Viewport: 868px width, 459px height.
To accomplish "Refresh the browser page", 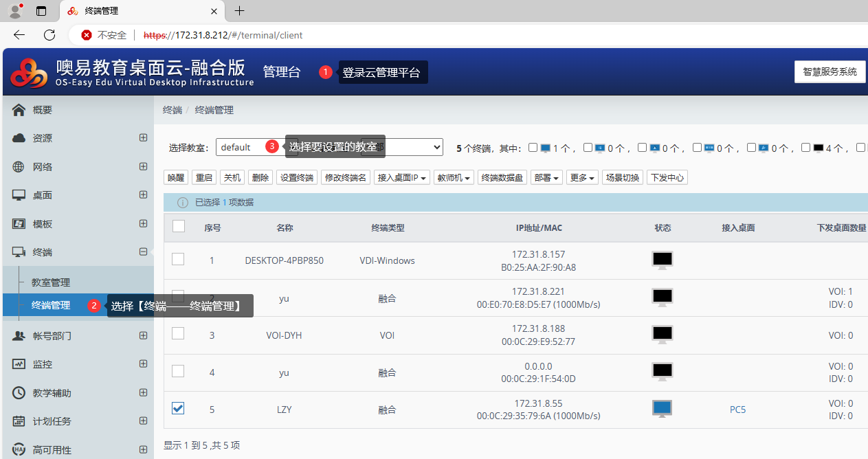I will 49,35.
